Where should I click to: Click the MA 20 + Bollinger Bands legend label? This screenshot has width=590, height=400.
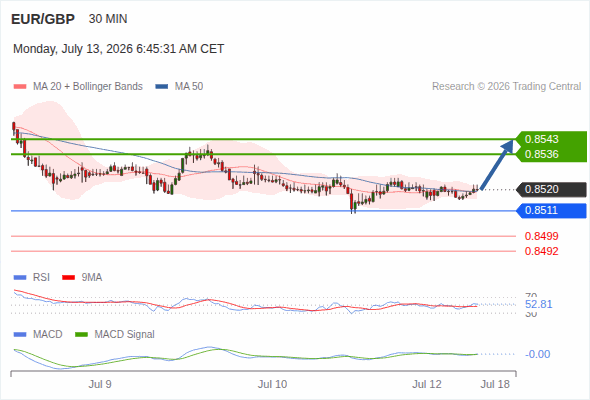88,87
